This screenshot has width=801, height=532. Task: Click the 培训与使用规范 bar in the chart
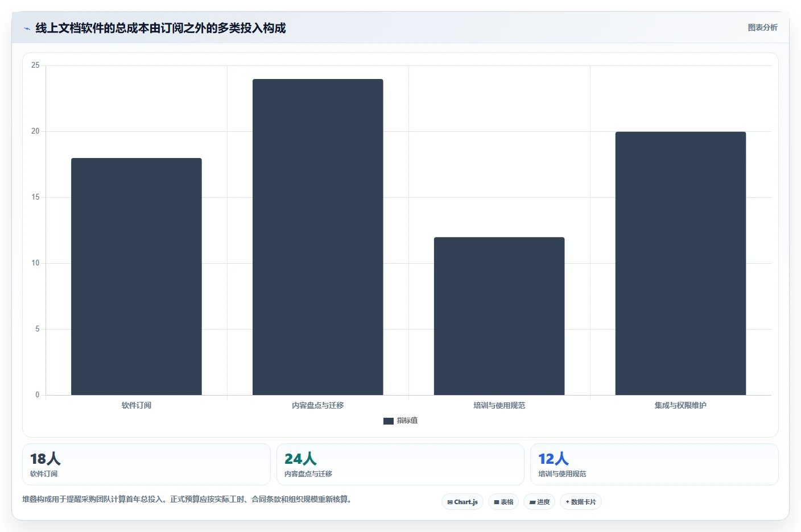tap(499, 316)
